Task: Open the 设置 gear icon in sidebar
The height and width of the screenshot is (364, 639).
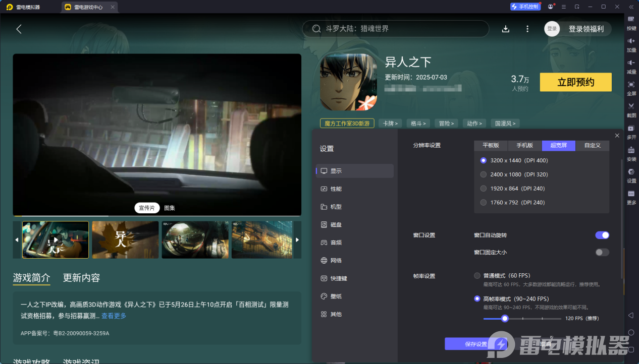Action: (x=631, y=171)
